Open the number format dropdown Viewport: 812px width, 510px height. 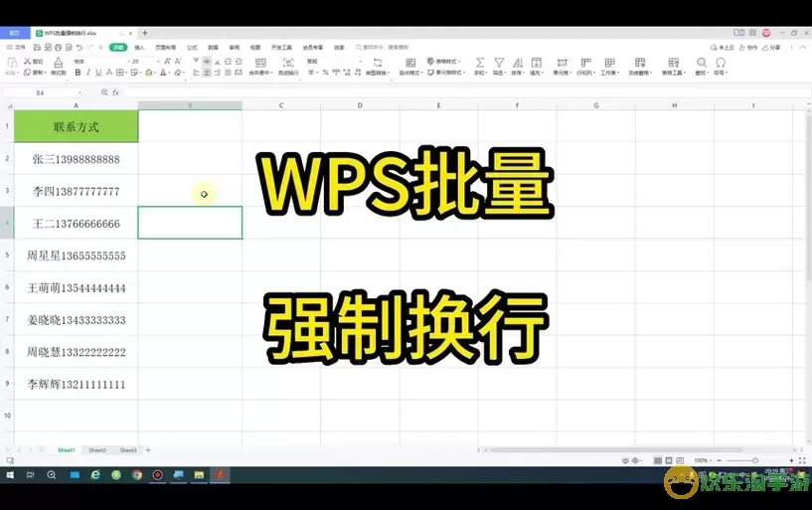click(360, 61)
